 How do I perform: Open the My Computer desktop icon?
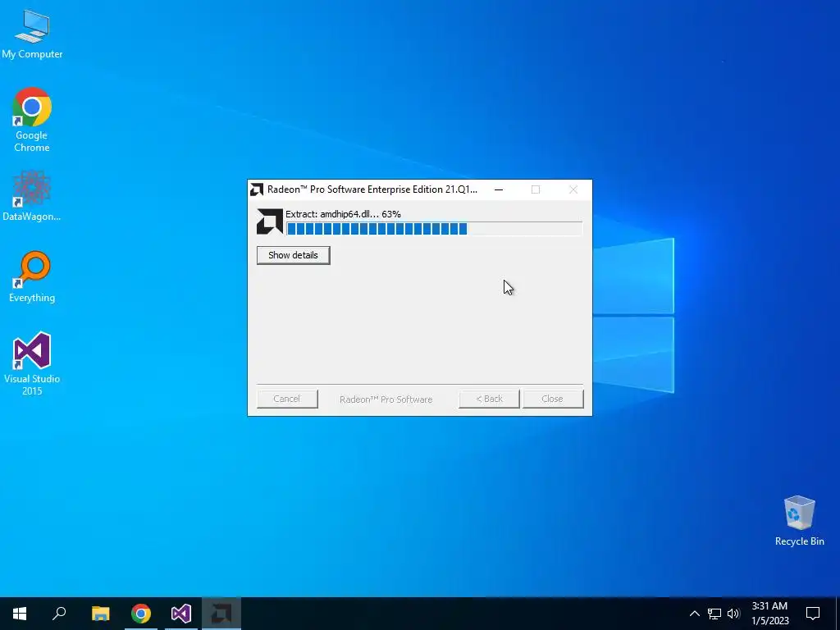click(x=32, y=34)
